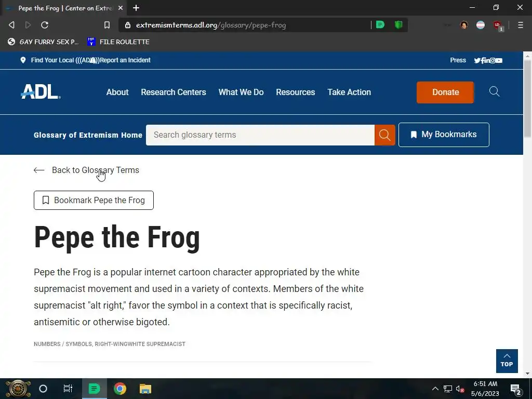
Task: Open the Report an Incident link
Action: click(x=125, y=60)
